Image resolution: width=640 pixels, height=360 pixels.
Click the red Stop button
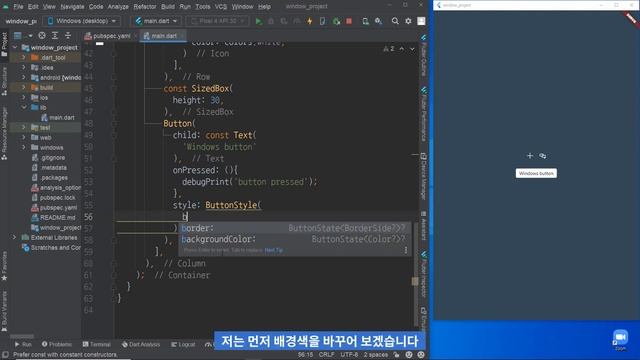(349, 21)
